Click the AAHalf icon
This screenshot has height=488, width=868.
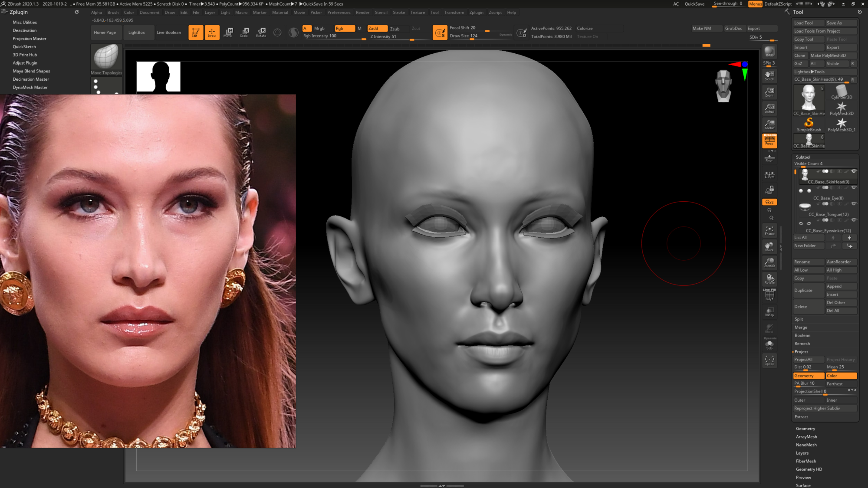click(x=769, y=124)
